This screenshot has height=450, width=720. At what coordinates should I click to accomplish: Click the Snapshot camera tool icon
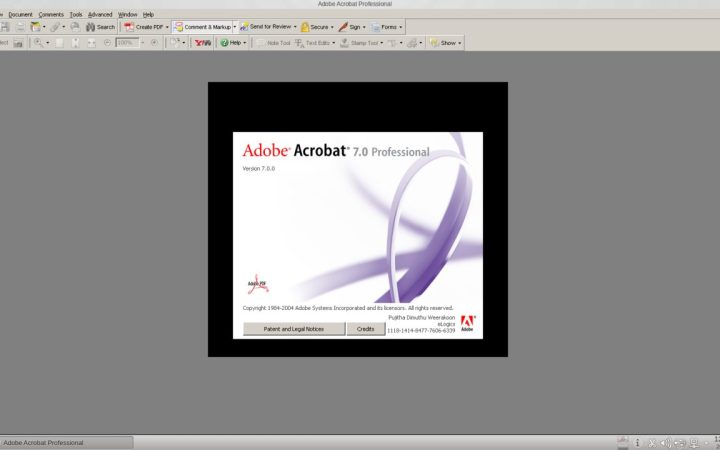[18, 43]
